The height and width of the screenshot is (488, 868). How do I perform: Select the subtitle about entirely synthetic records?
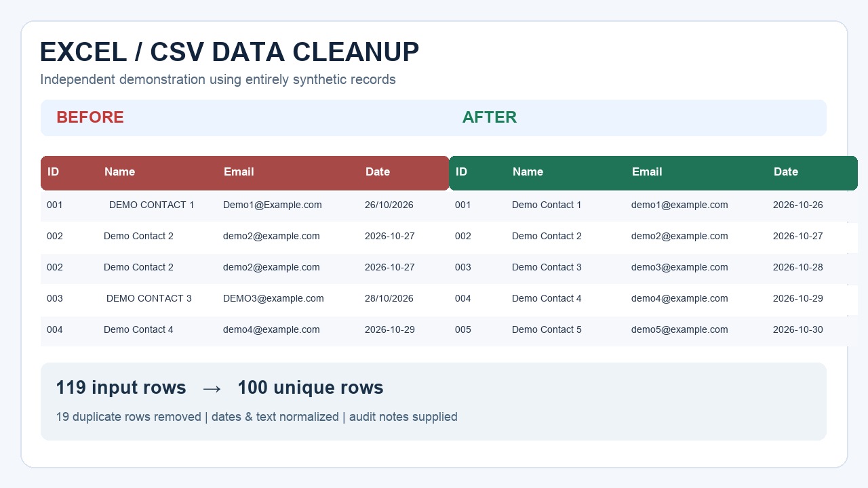218,79
